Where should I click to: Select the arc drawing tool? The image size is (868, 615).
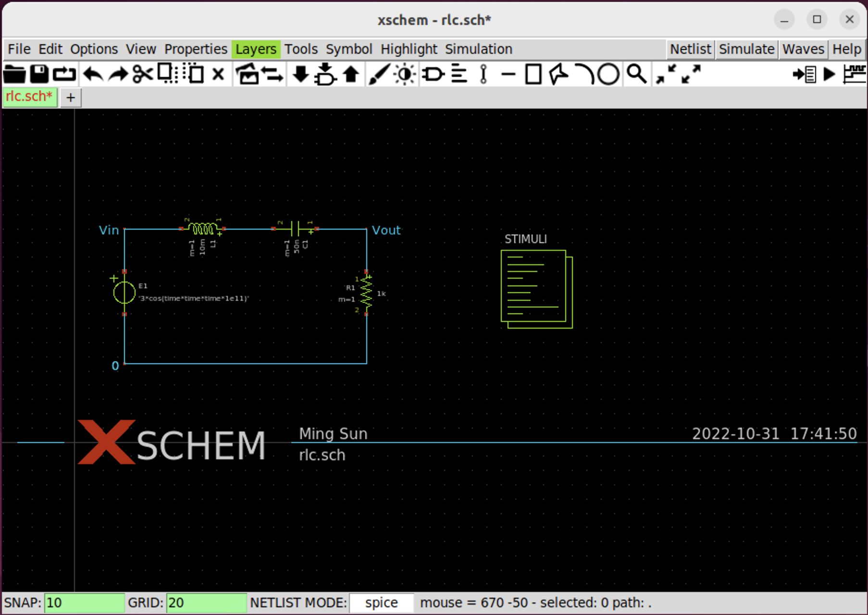coord(584,74)
